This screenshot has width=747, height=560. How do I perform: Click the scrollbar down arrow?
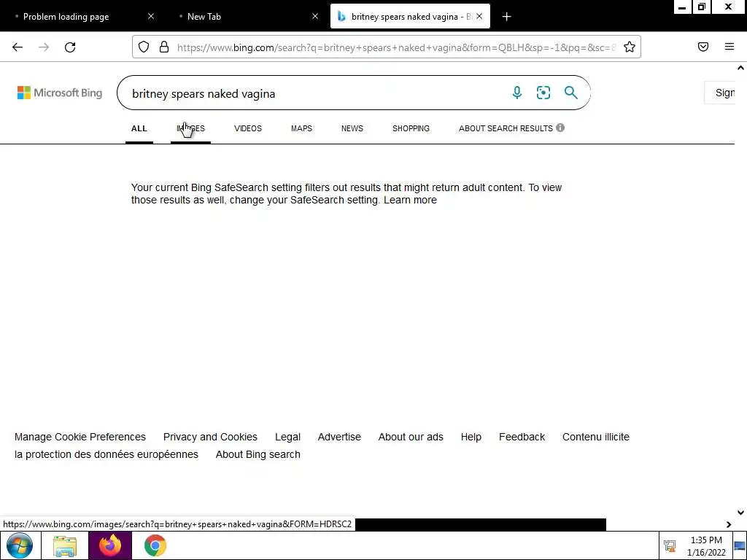click(740, 513)
